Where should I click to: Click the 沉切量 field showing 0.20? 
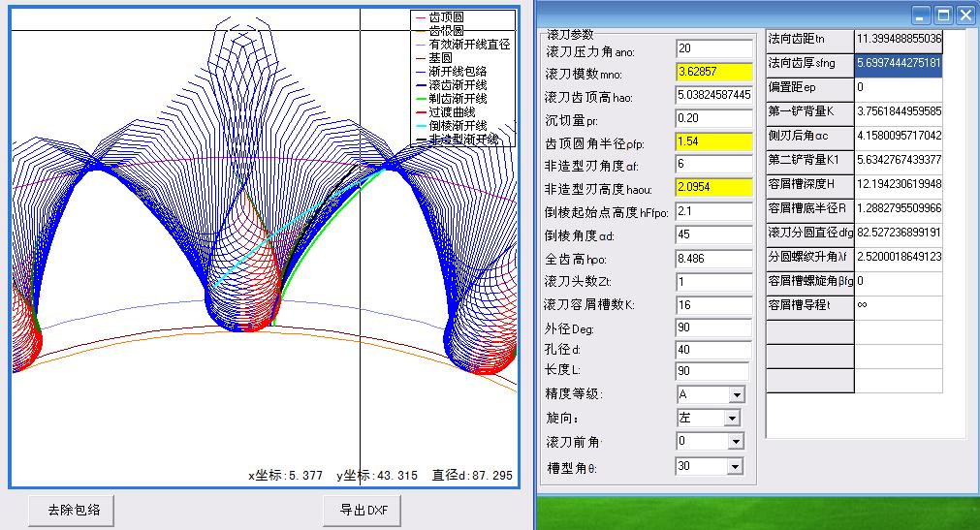click(714, 118)
